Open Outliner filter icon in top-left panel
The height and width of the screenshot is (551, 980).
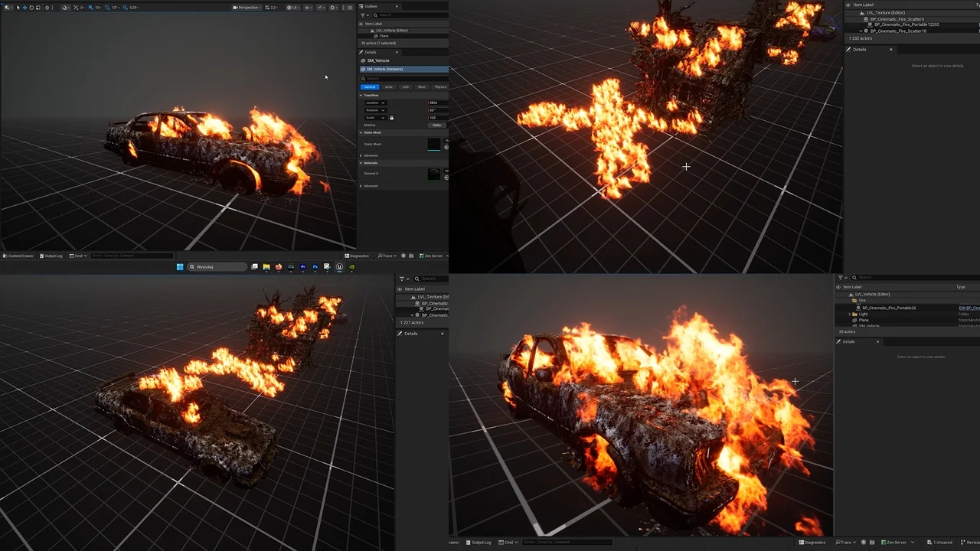(364, 15)
